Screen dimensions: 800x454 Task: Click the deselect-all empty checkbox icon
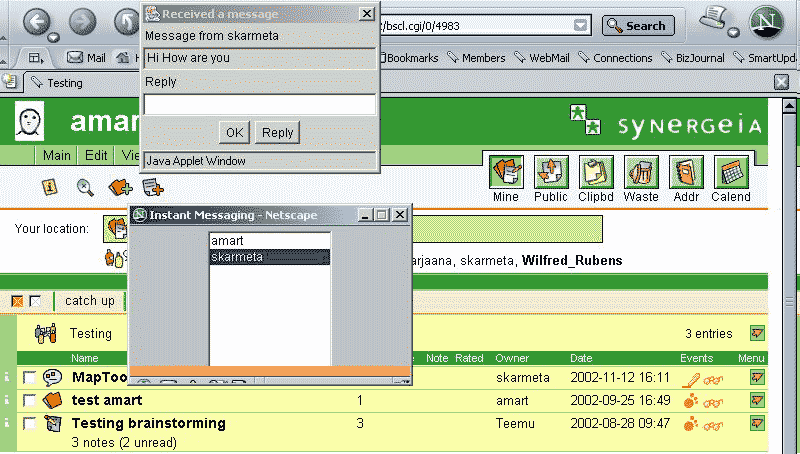tap(35, 301)
